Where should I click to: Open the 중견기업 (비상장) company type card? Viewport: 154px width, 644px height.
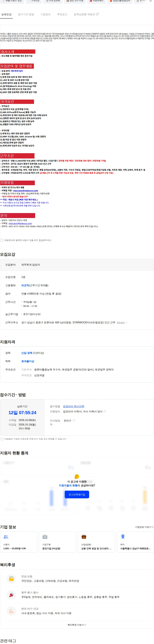[x=58, y=542]
